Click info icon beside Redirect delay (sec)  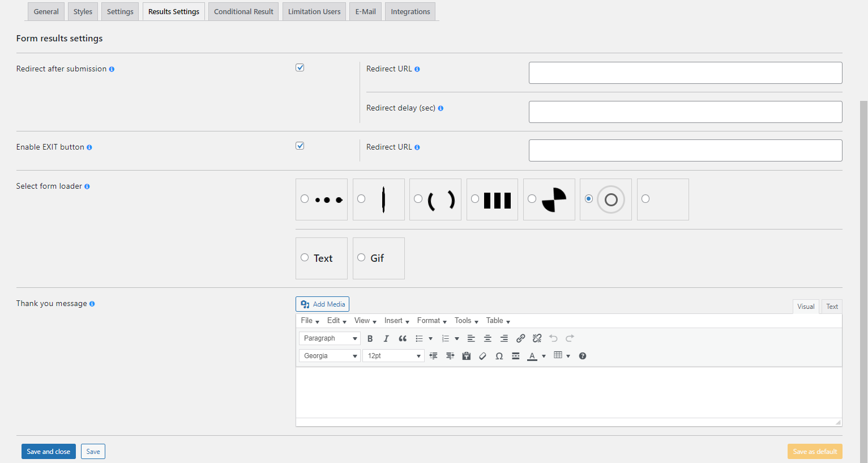pos(441,108)
